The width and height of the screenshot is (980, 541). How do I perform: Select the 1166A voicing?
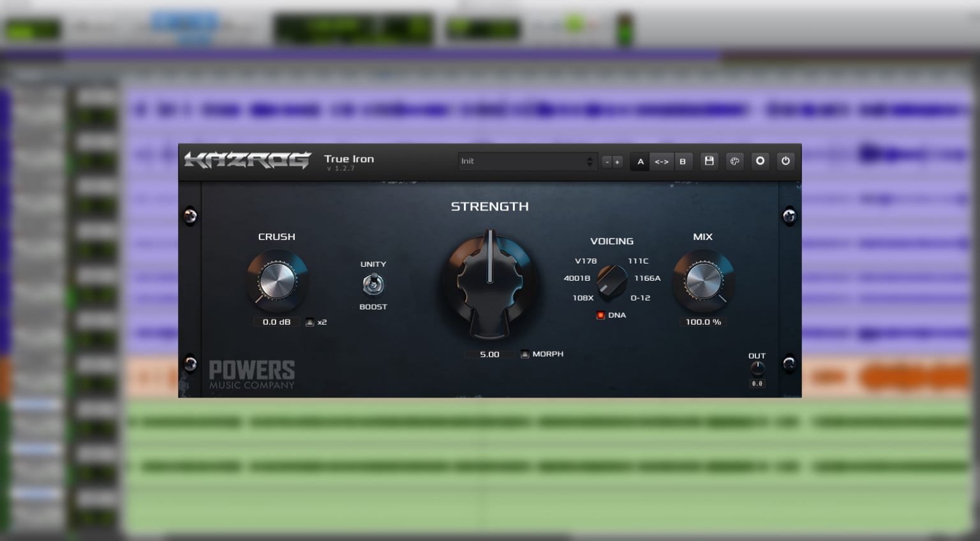tap(648, 278)
